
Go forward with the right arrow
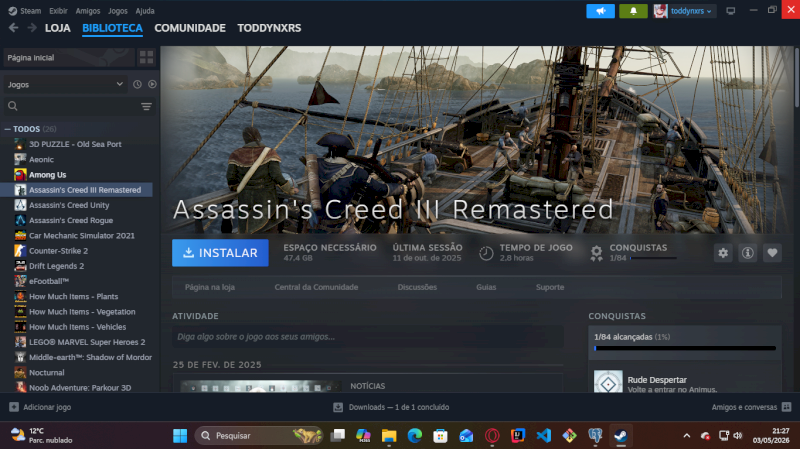click(x=32, y=28)
